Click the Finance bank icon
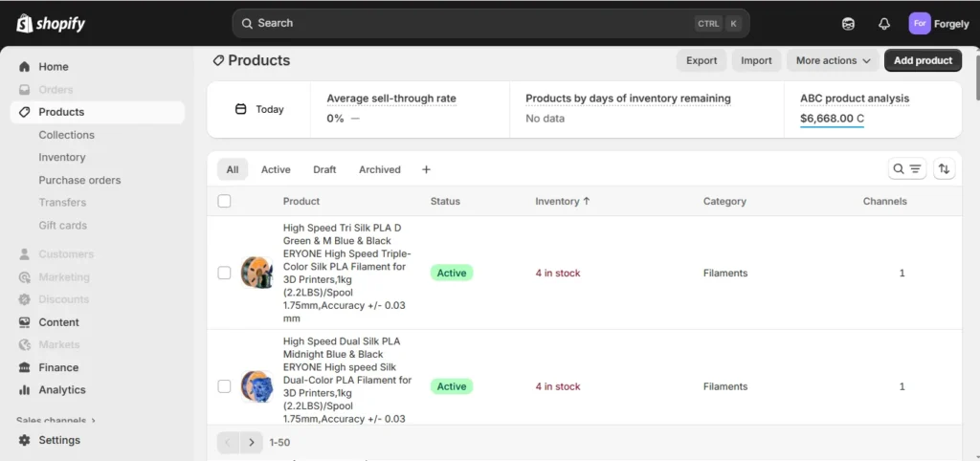The height and width of the screenshot is (461, 980). (x=24, y=367)
